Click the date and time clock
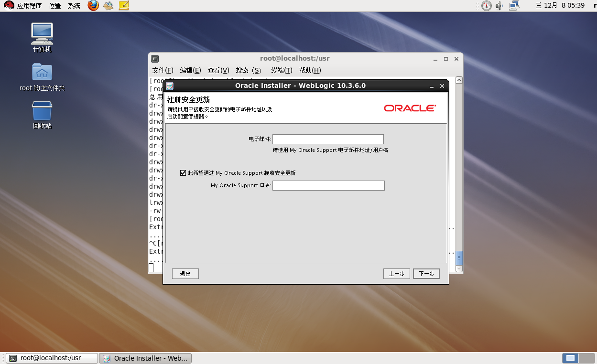The width and height of the screenshot is (597, 364). (560, 6)
